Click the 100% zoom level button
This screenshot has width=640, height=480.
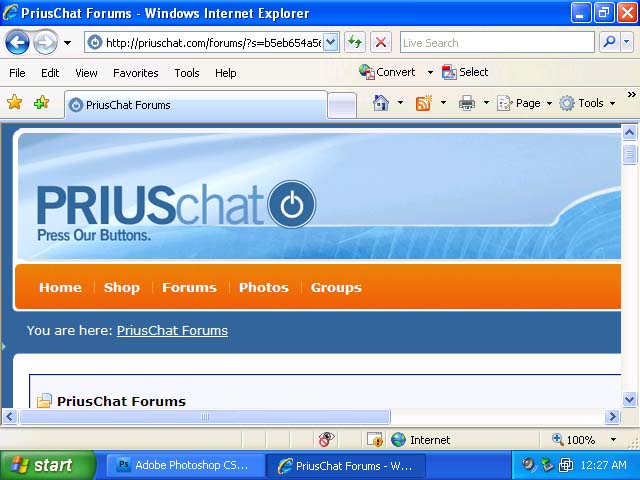[574, 440]
